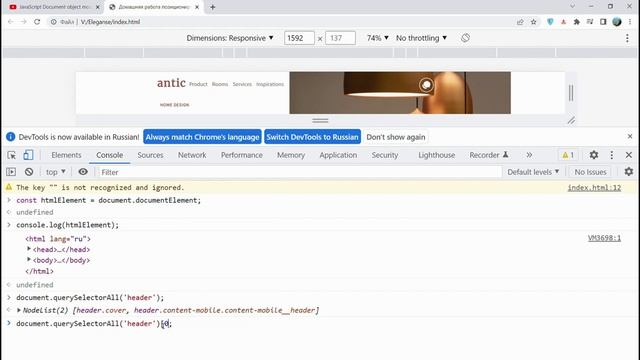The image size is (640, 360).
Task: Expand the body element node
Action: point(29,259)
